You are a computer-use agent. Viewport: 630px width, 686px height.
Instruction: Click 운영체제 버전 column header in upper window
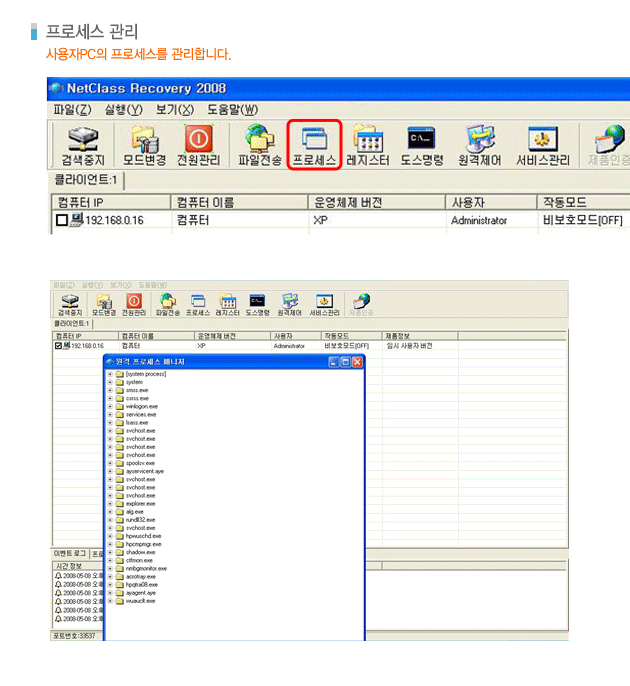pos(377,202)
